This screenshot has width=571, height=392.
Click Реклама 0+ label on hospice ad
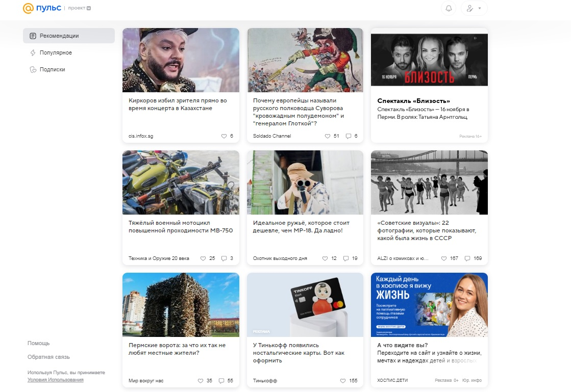(446, 380)
